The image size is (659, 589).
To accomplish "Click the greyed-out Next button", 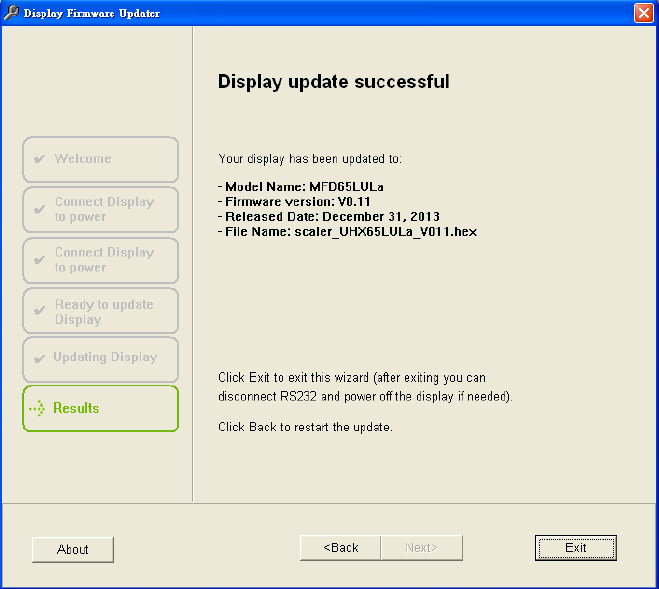I will click(x=421, y=548).
